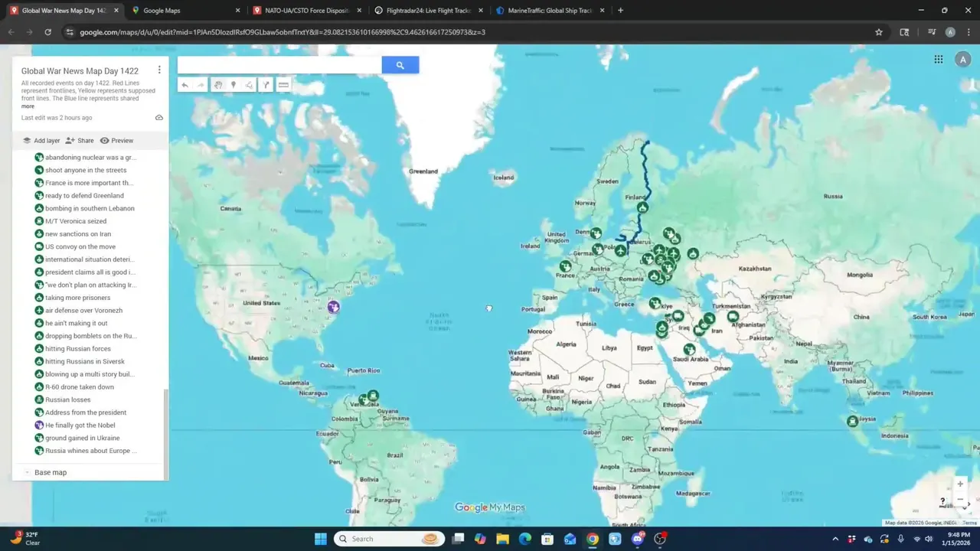Screen dimensions: 980x551
Task: Open the Windows Start menu
Action: (321, 539)
